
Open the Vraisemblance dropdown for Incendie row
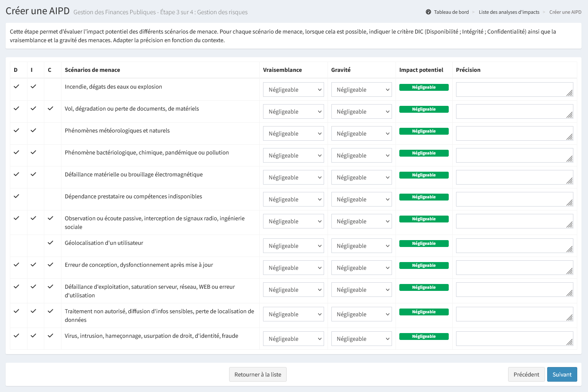click(x=293, y=90)
